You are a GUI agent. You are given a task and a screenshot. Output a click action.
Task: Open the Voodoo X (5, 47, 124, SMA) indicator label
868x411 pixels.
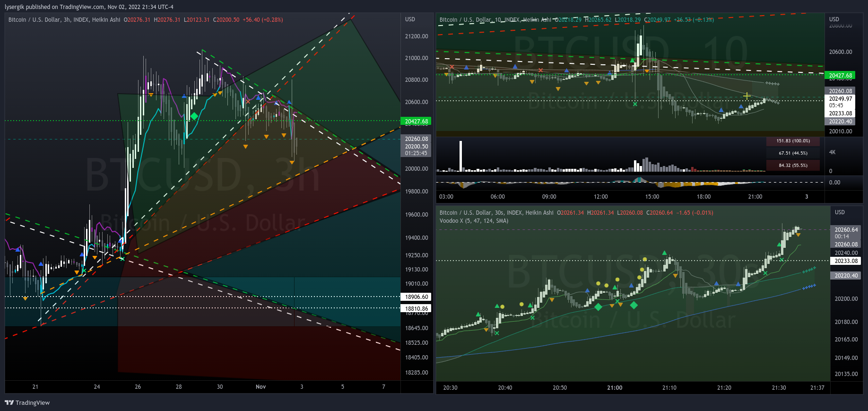[x=474, y=220]
